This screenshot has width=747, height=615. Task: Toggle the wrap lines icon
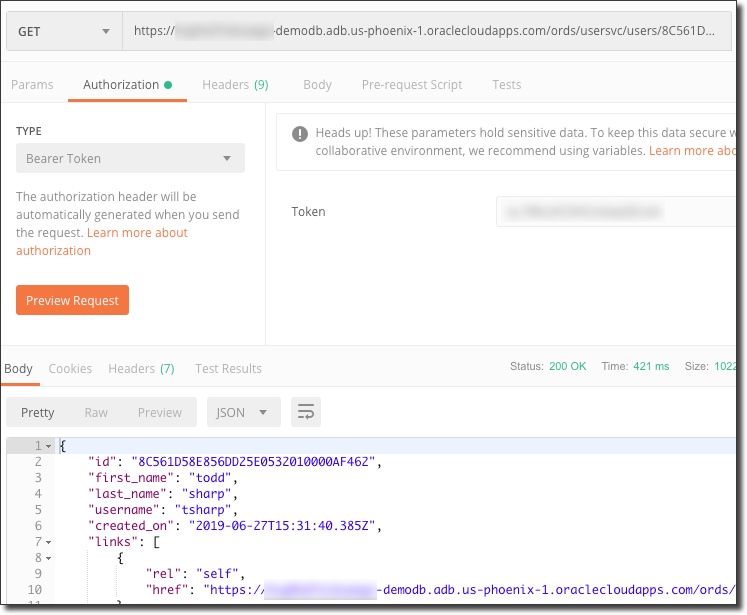coord(306,413)
